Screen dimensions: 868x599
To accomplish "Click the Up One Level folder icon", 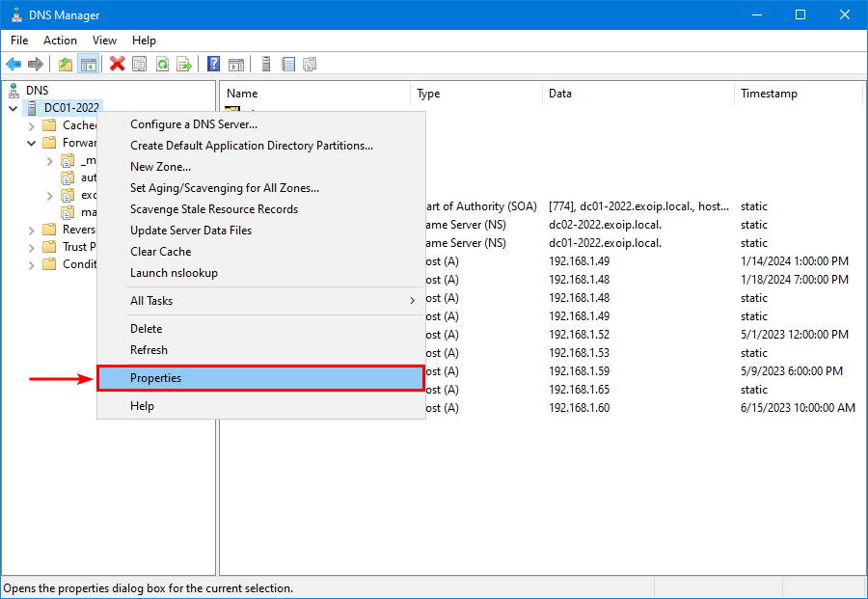I will click(66, 65).
